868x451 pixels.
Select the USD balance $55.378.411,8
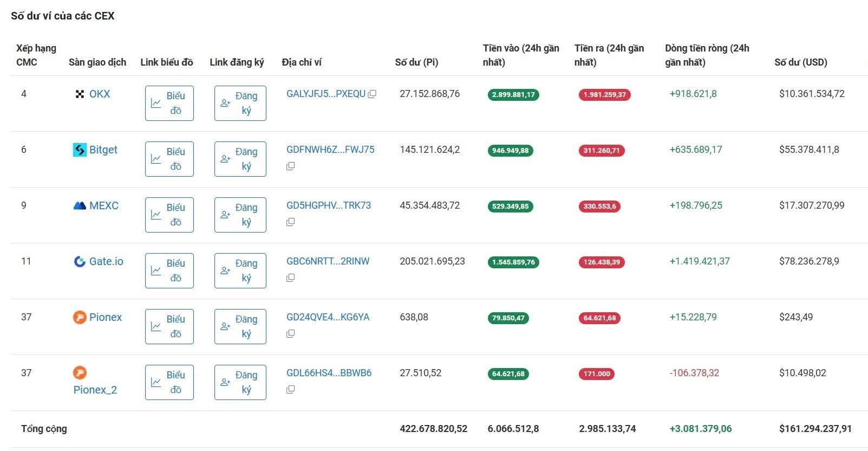(x=809, y=150)
